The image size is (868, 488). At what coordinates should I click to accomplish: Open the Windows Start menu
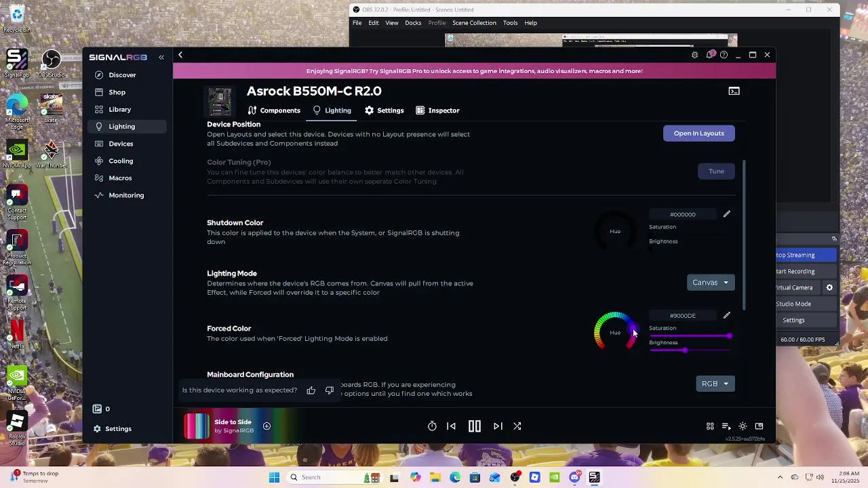[x=274, y=477]
